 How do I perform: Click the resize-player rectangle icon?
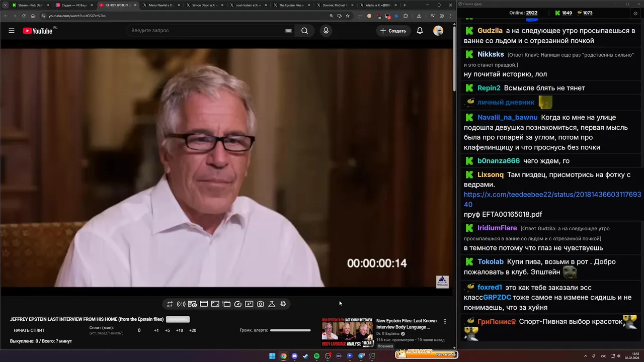coord(215,304)
